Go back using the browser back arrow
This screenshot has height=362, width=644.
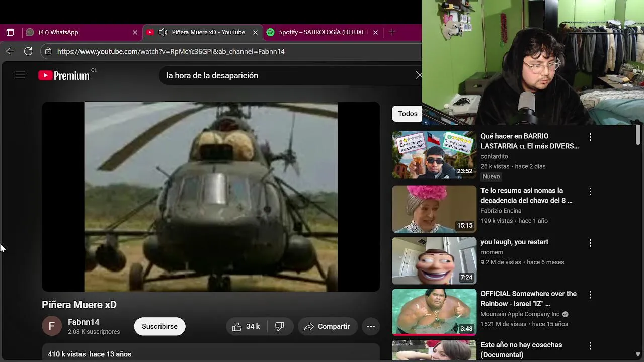pyautogui.click(x=10, y=51)
